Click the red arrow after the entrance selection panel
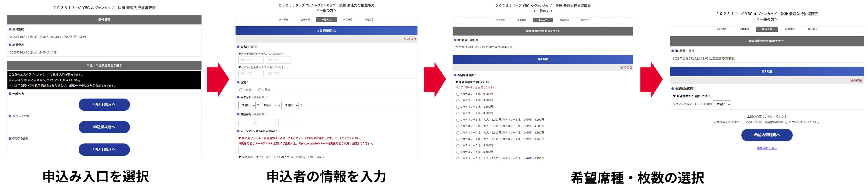Image resolution: width=868 pixels, height=191 pixels. [x=218, y=80]
